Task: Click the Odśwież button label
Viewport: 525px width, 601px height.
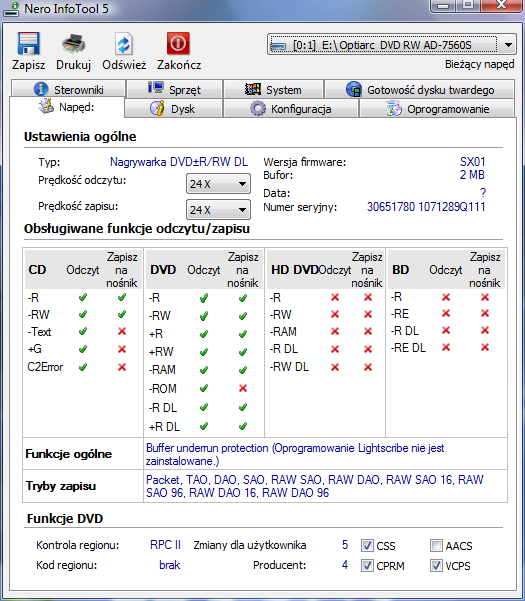Action: click(124, 65)
